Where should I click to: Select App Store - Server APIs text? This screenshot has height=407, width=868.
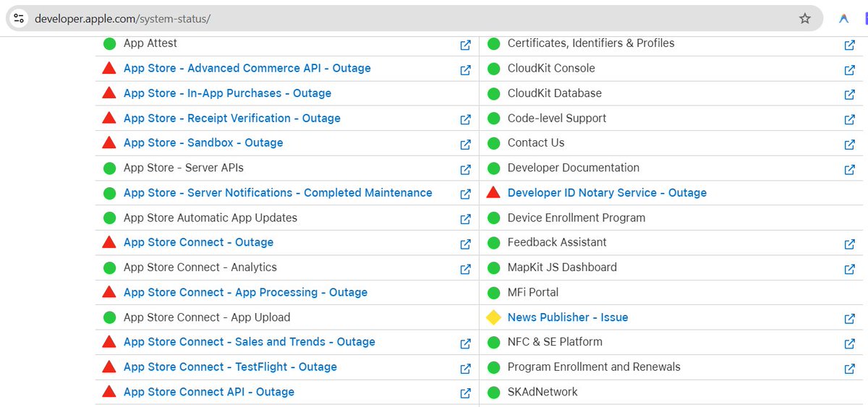(x=184, y=168)
